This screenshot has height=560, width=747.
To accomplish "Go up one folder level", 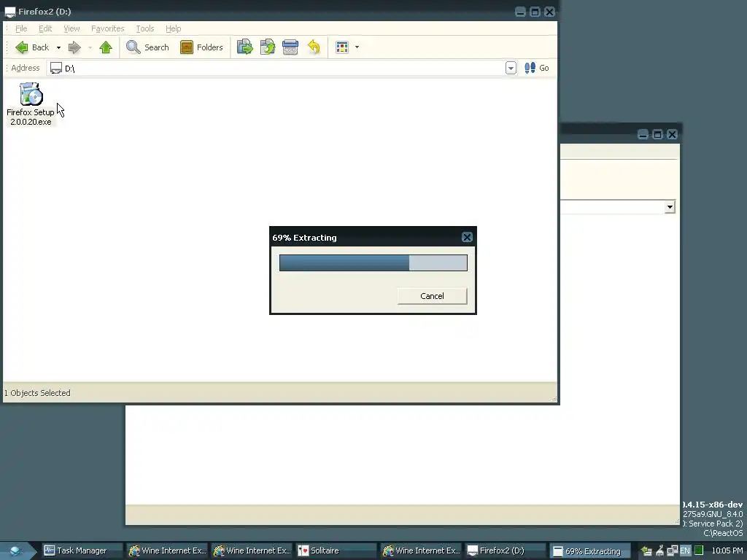I will click(106, 47).
